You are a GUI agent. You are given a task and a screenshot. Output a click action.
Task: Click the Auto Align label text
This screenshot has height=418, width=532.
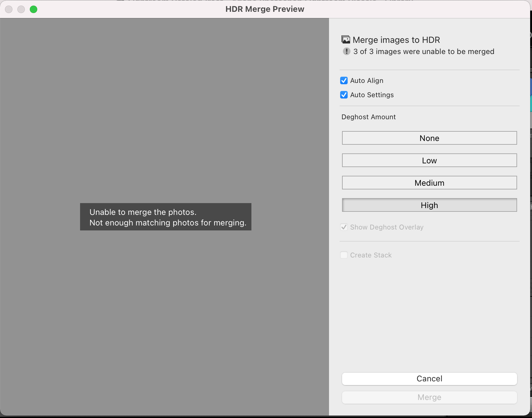click(x=367, y=80)
